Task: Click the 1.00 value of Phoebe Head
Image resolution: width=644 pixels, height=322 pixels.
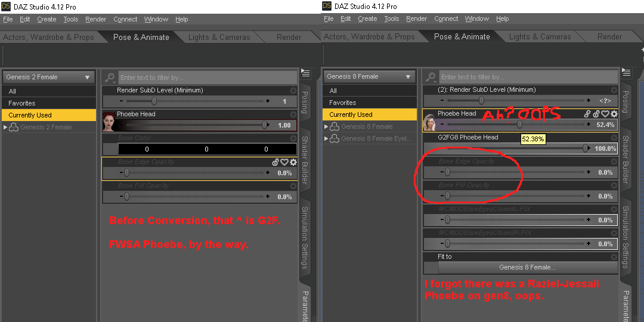Action: coord(284,125)
